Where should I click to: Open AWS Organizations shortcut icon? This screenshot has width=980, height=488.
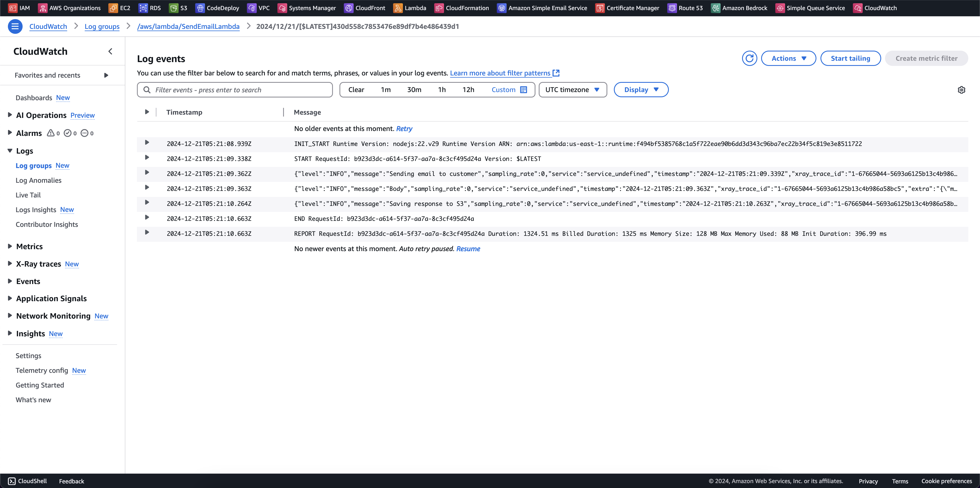pyautogui.click(x=43, y=8)
